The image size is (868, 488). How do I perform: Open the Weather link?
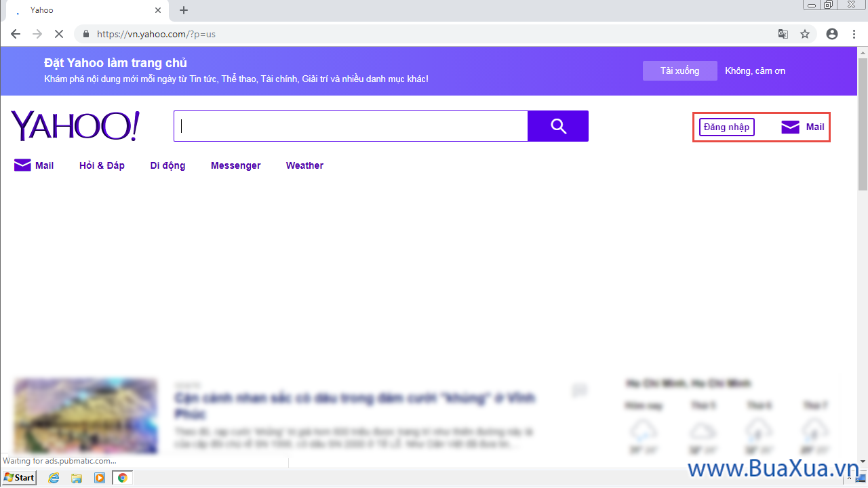(x=304, y=165)
